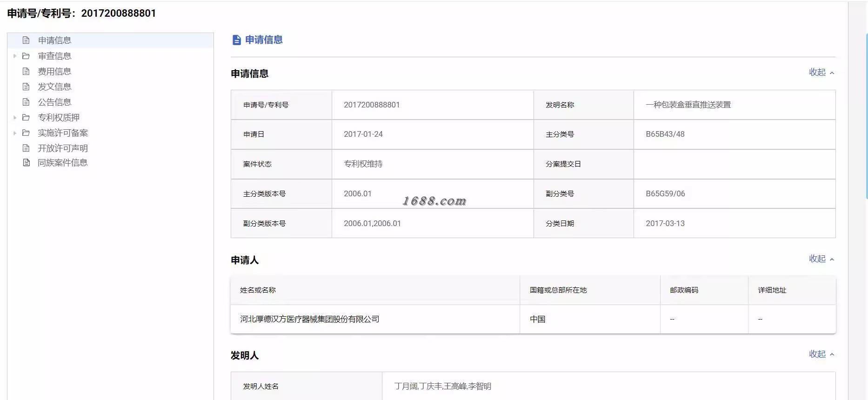Open 发文信息 in the left sidebar
The height and width of the screenshot is (400, 868).
click(x=54, y=87)
